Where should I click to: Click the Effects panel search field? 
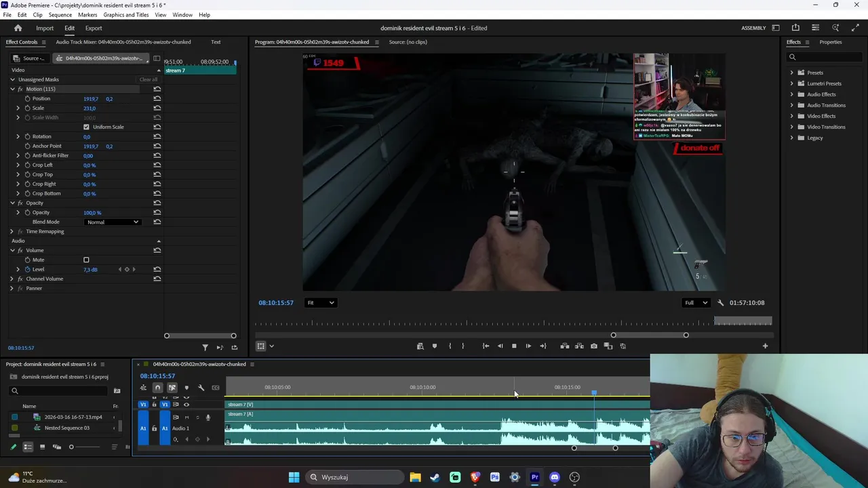[x=825, y=57]
